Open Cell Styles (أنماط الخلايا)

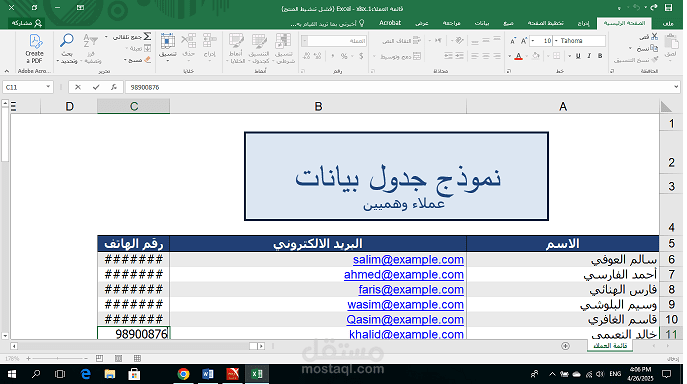point(237,48)
